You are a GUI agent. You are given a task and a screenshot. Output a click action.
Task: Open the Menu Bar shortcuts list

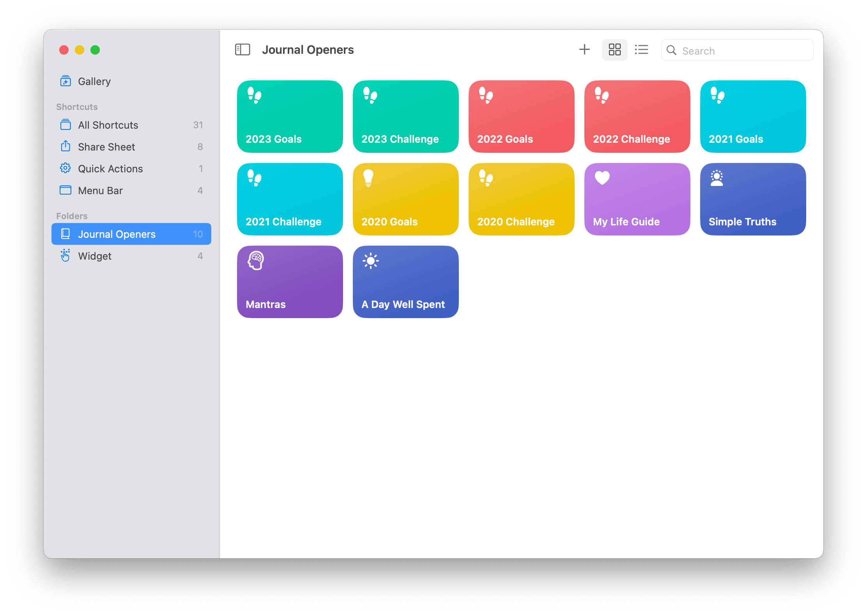click(100, 191)
